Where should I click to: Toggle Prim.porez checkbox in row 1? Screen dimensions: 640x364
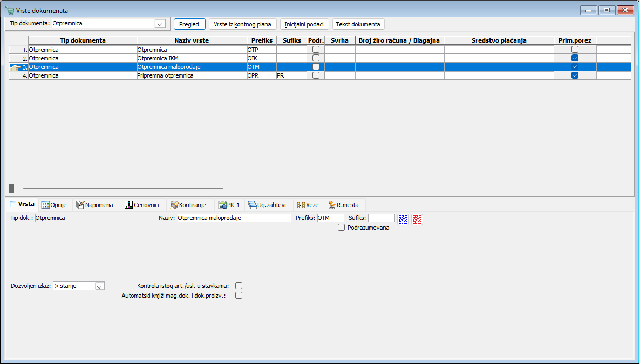click(x=575, y=50)
